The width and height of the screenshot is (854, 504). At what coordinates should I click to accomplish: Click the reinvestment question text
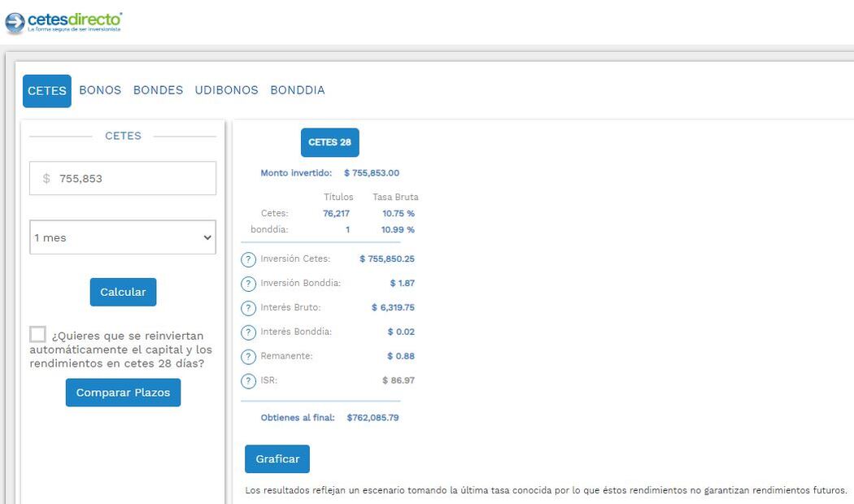[121, 350]
